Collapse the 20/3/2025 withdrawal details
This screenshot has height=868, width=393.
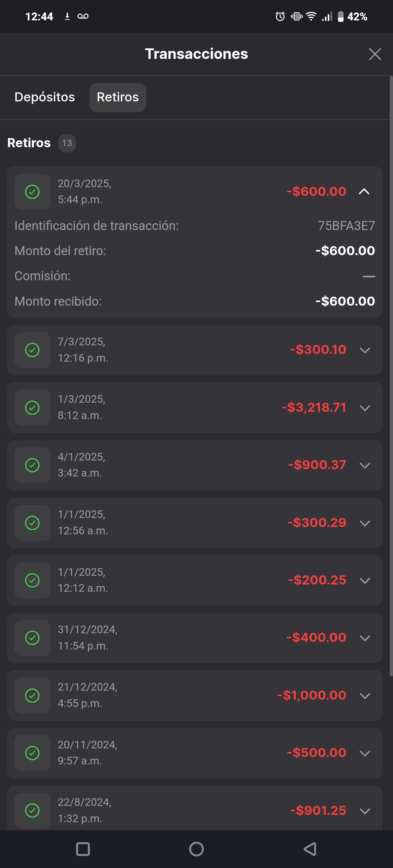point(364,192)
